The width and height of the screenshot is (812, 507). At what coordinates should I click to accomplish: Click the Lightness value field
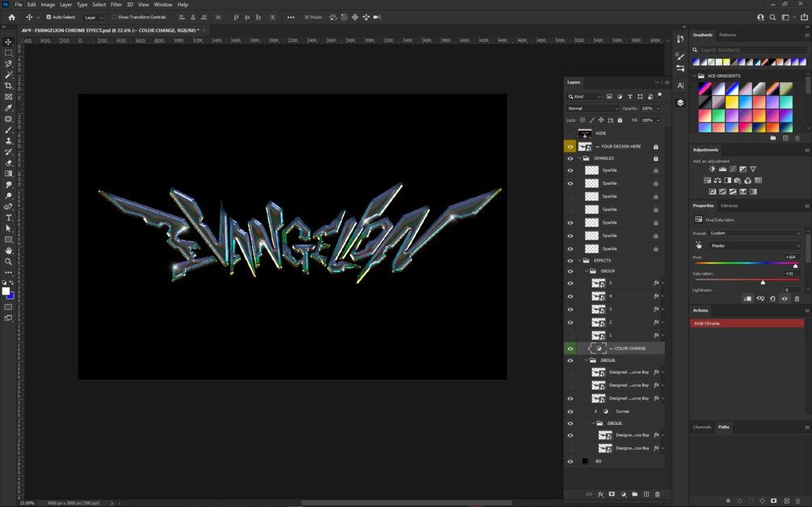793,290
